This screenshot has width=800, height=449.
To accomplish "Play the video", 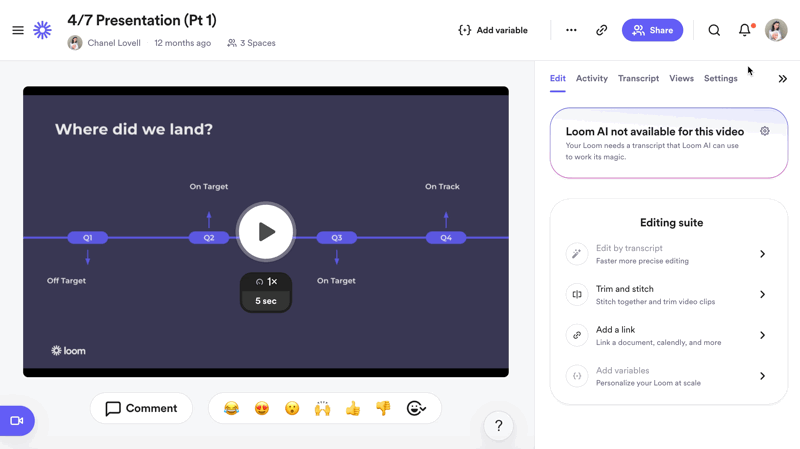I will 266,232.
